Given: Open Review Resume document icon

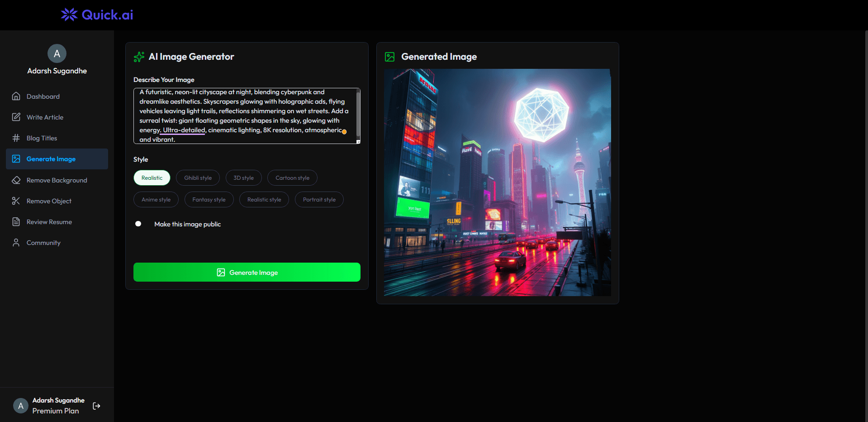Looking at the screenshot, I should (x=16, y=221).
